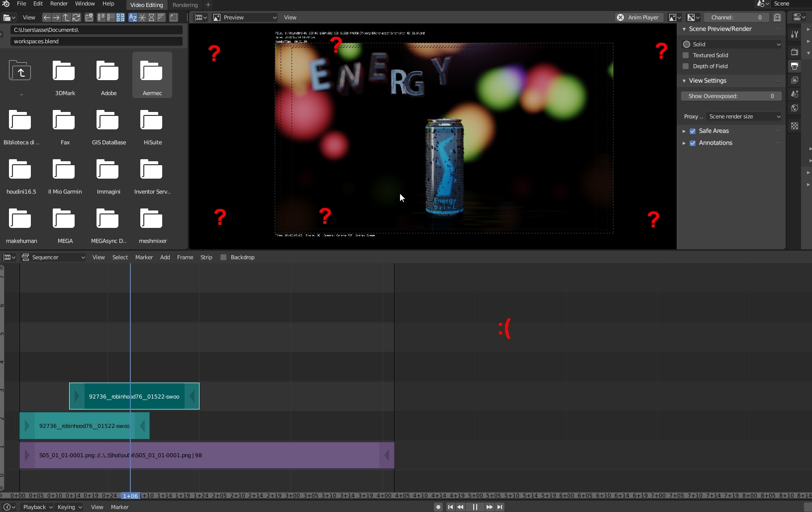This screenshot has width=812, height=512.
Task: Go to the next folder in file browser
Action: [x=56, y=17]
